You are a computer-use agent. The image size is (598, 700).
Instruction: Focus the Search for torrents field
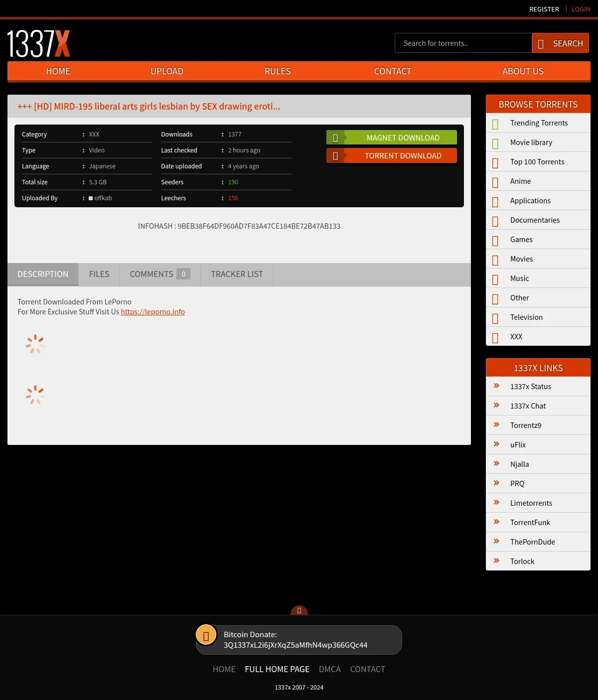pyautogui.click(x=463, y=43)
